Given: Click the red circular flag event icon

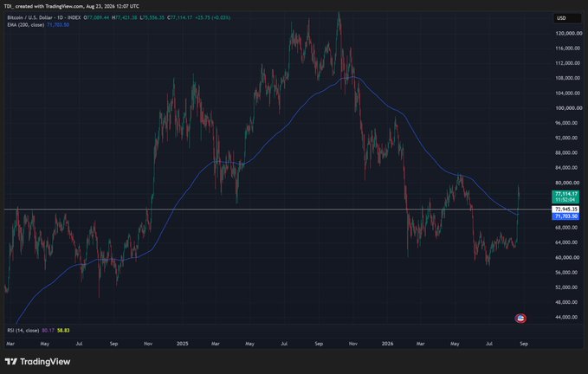Looking at the screenshot, I should coord(520,319).
